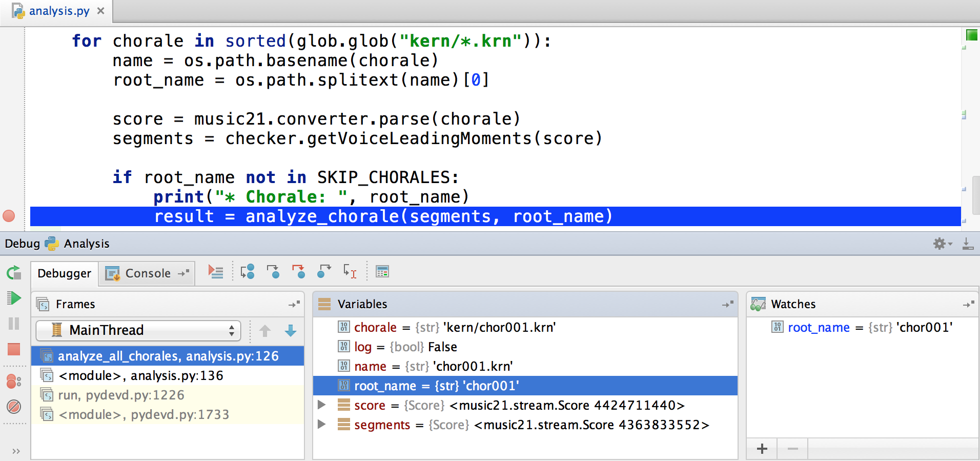Click the Step Out toolbar icon
Screen dimensions: 980x461
(x=324, y=272)
